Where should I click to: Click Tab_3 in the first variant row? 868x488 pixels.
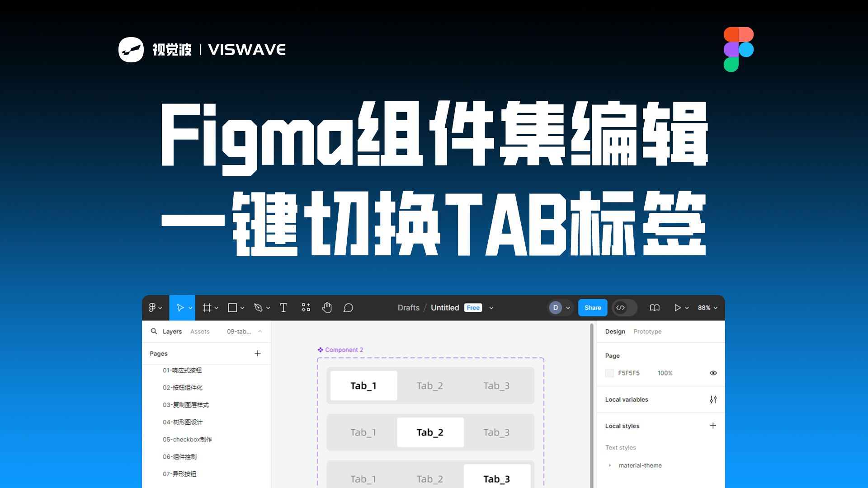click(496, 385)
